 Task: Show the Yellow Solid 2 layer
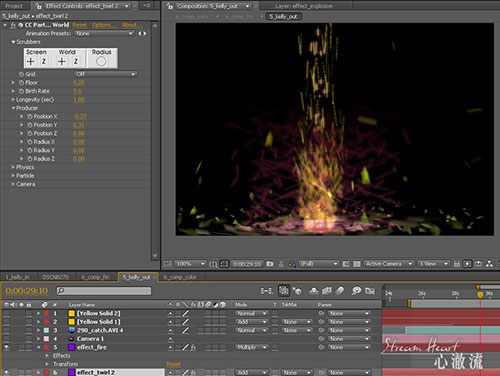pos(6,313)
